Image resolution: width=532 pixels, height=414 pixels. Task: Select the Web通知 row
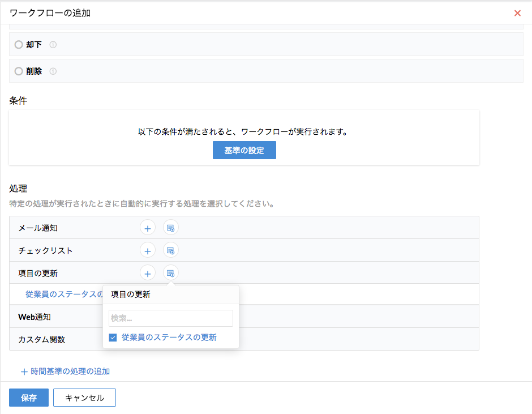pyautogui.click(x=35, y=317)
